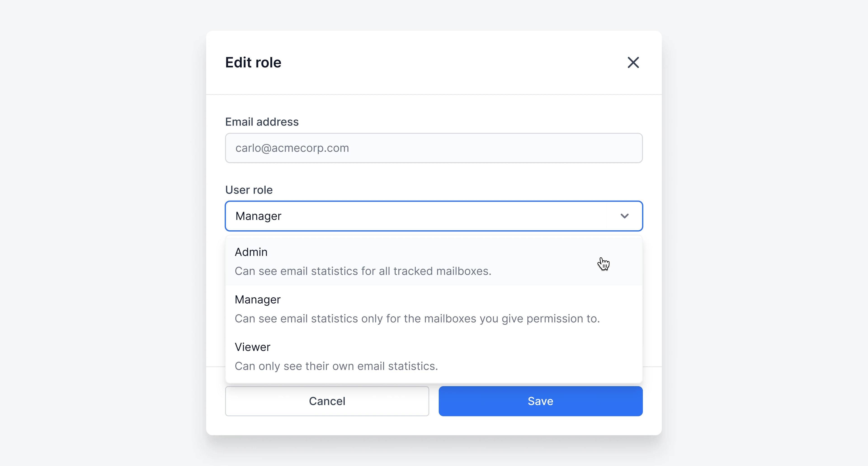Click the Admin option title text
This screenshot has height=466, width=868.
pos(251,252)
